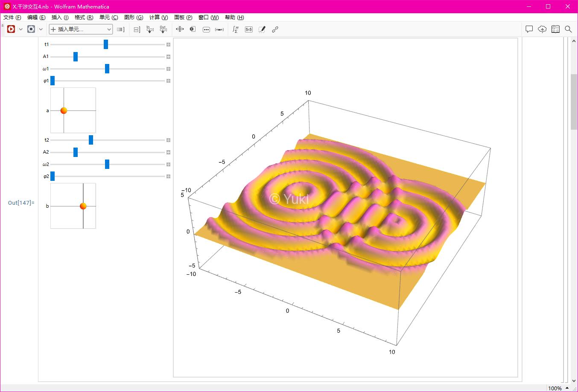578x392 pixels.
Task: Click the cloud upload publish icon
Action: point(542,29)
